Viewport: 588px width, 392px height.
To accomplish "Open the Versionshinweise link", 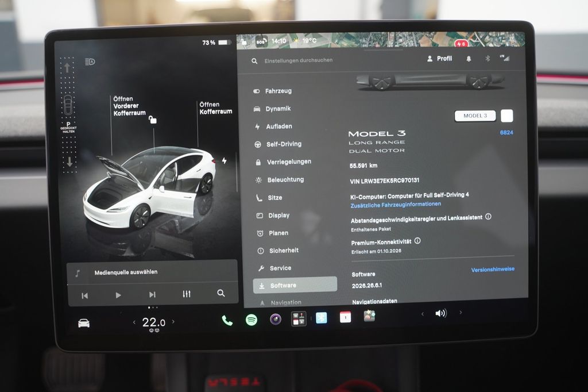I will coord(493,269).
